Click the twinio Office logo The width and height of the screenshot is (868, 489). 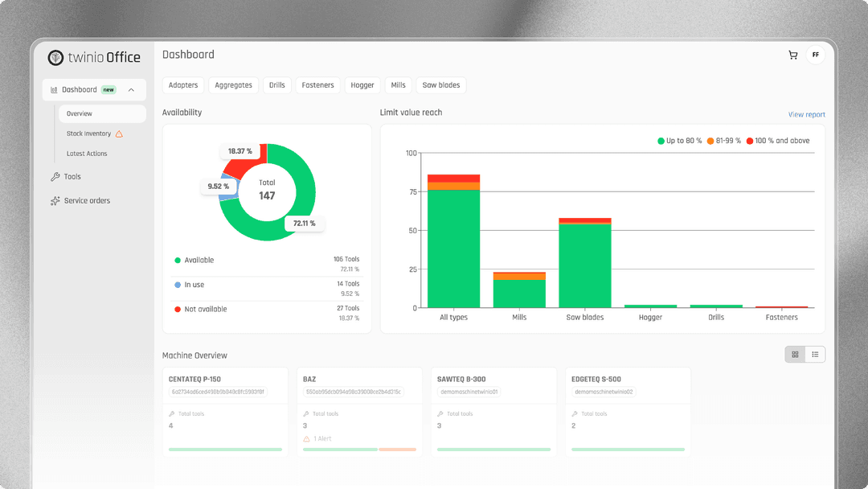pos(94,58)
